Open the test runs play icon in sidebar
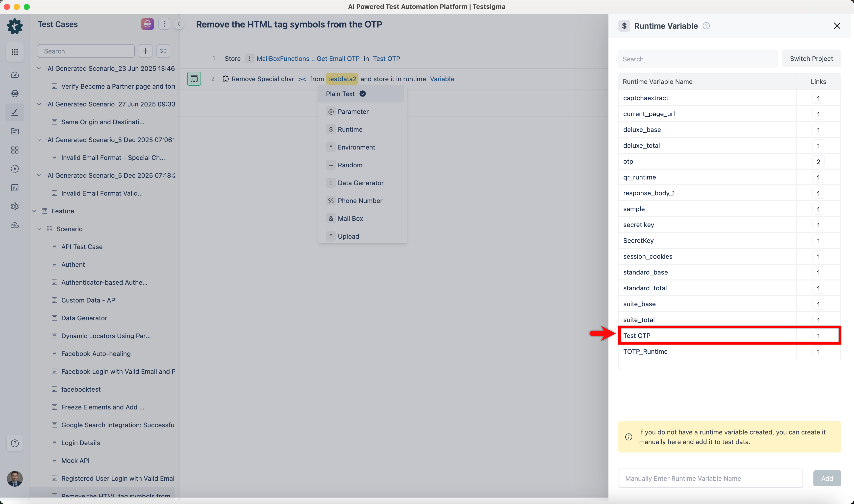Viewport: 854px width, 504px height. coord(15,169)
